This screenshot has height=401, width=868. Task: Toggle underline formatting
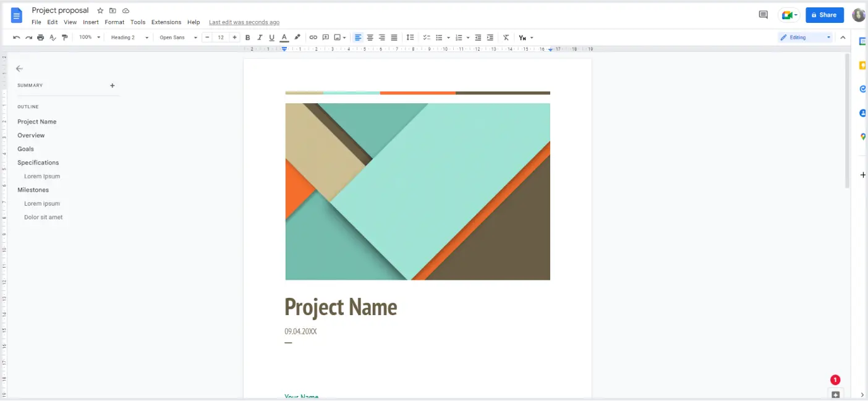pyautogui.click(x=271, y=37)
